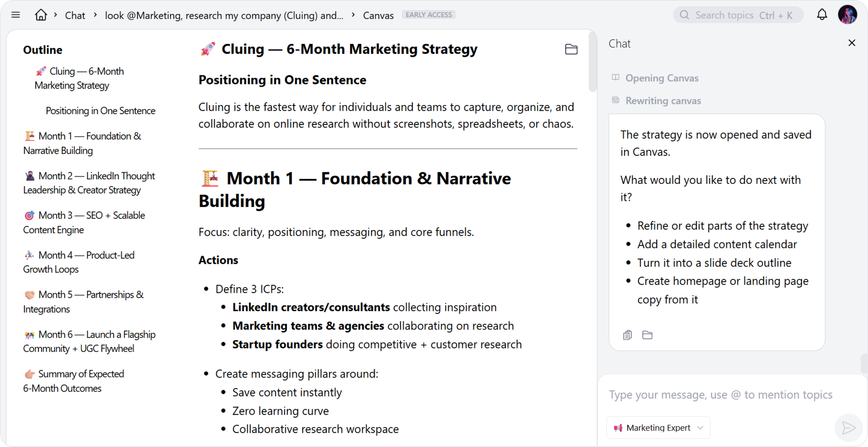Click the folder icon beside the strategy title
The width and height of the screenshot is (868, 447).
click(571, 49)
